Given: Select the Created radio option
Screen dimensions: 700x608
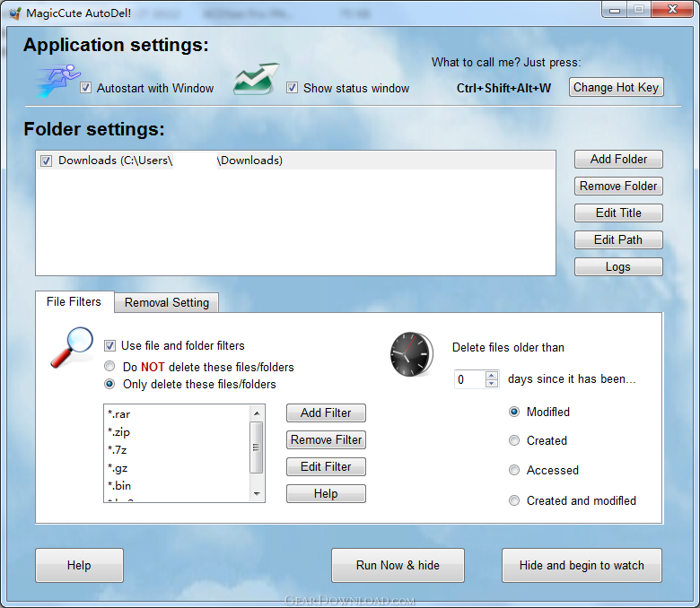Looking at the screenshot, I should click(x=514, y=440).
